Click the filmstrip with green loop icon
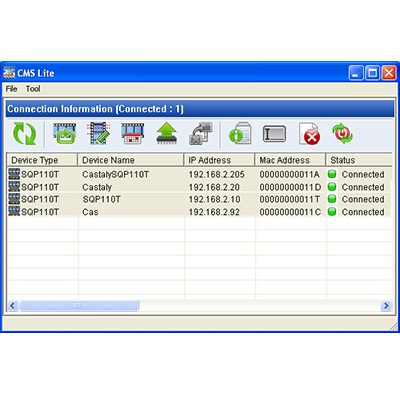This screenshot has height=400, width=400. point(65,134)
